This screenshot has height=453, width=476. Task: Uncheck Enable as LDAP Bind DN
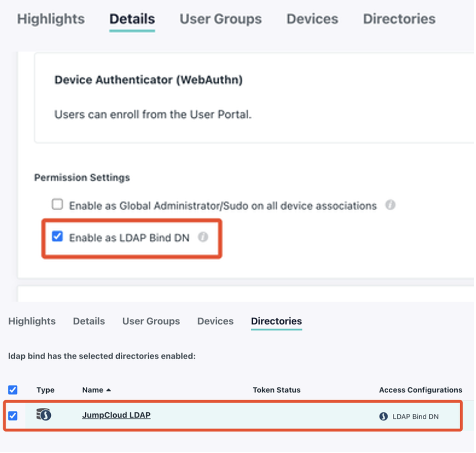pyautogui.click(x=58, y=236)
